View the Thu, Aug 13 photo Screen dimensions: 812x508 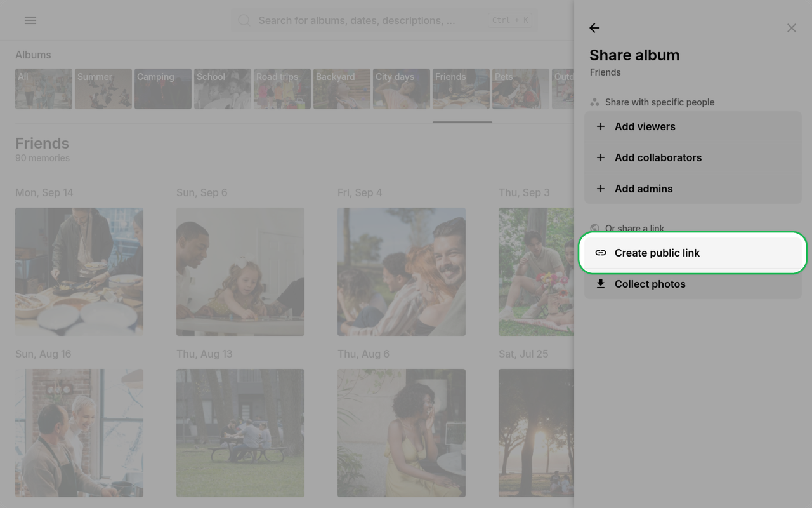click(x=240, y=433)
